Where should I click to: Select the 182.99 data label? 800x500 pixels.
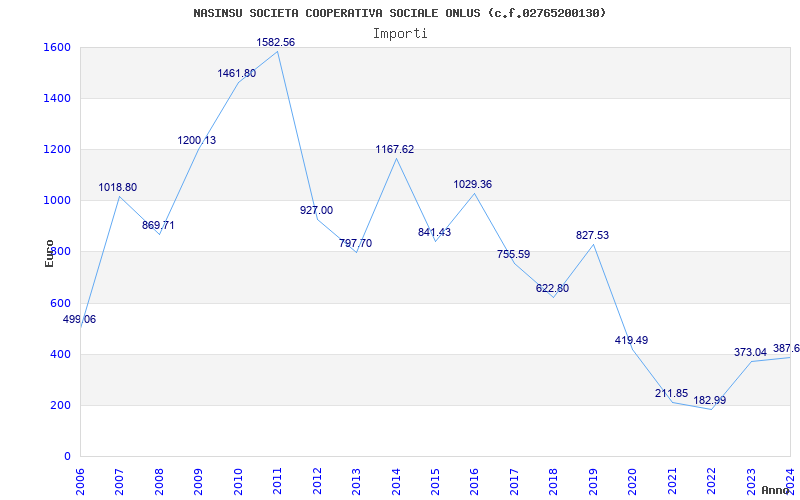[x=710, y=400]
